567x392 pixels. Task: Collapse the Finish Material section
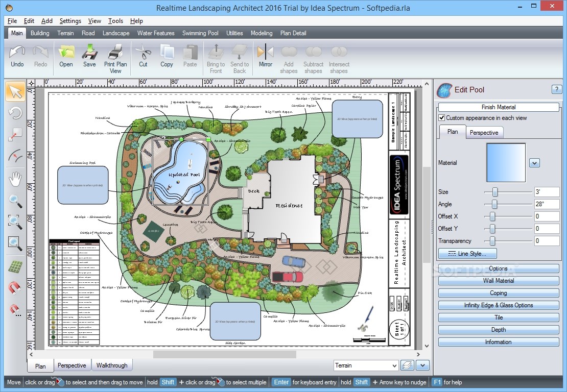498,107
